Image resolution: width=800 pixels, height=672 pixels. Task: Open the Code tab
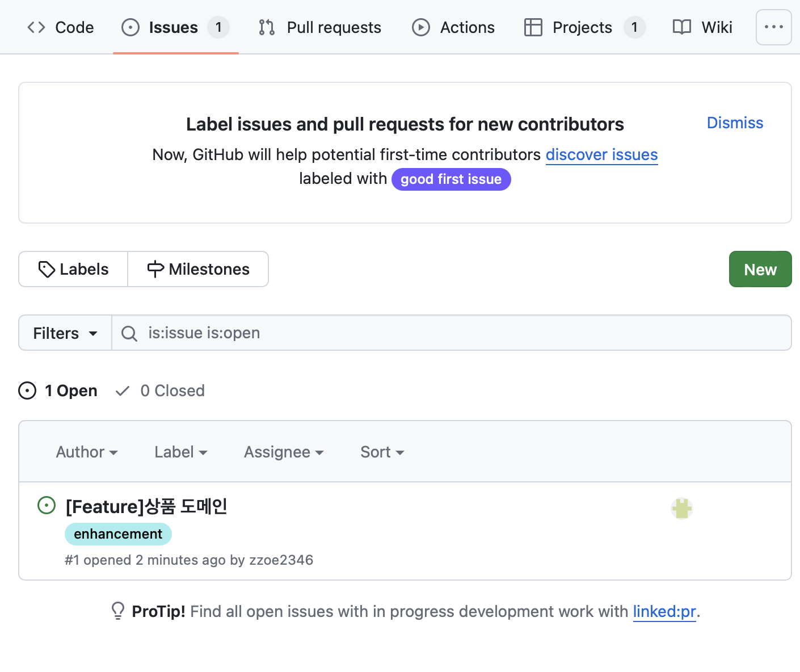(x=61, y=27)
